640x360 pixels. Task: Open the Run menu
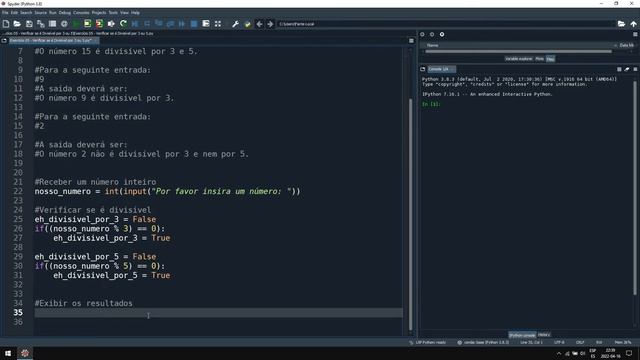click(53, 13)
